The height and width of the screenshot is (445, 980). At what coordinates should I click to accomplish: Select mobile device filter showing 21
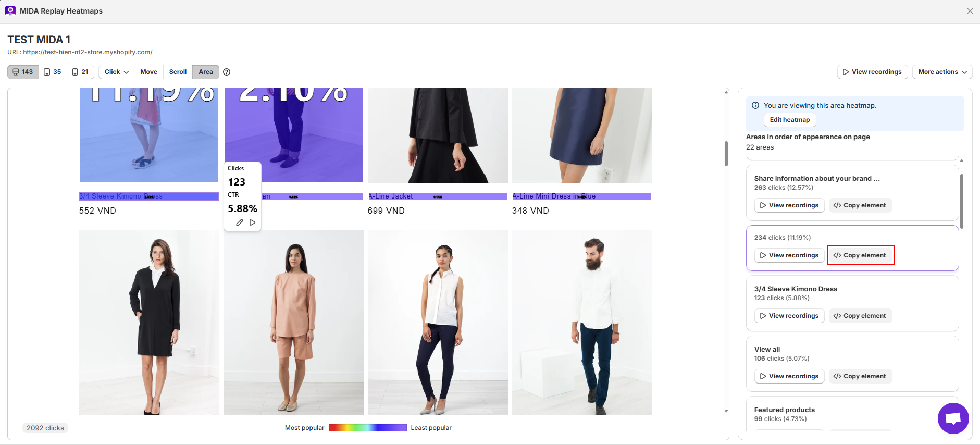click(x=80, y=72)
